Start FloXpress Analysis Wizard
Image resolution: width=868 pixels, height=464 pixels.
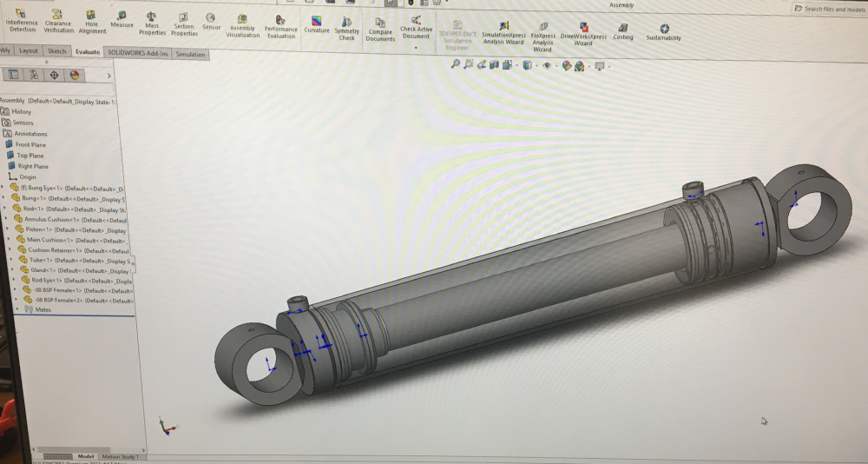click(x=542, y=37)
